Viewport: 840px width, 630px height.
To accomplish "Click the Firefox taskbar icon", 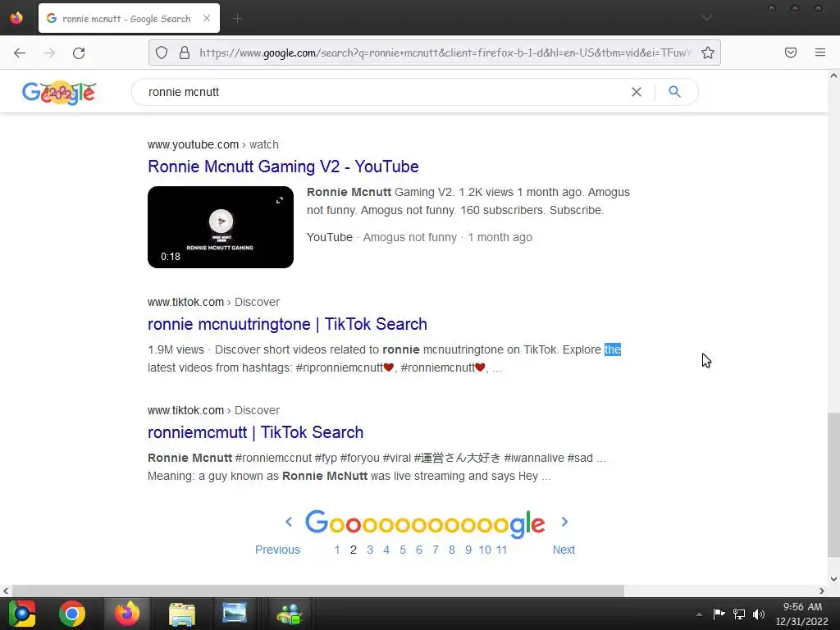I will click(x=126, y=614).
